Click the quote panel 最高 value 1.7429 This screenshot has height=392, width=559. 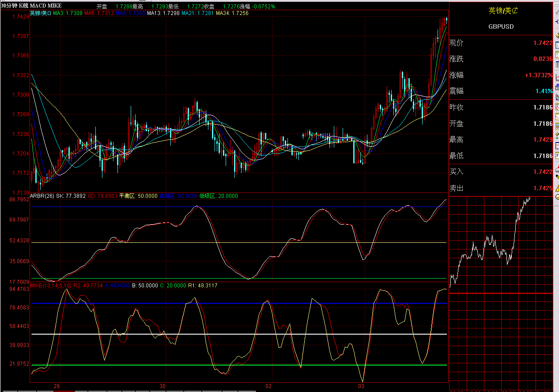(543, 139)
